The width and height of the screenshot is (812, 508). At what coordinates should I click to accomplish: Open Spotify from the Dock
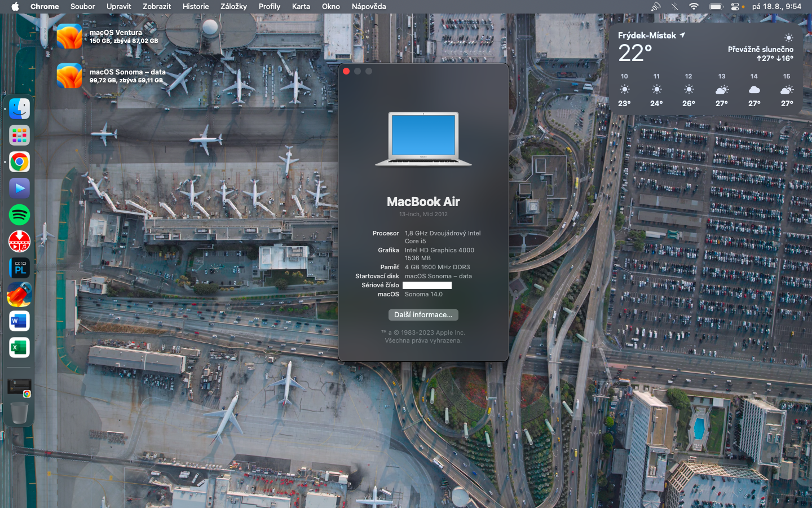pyautogui.click(x=19, y=215)
